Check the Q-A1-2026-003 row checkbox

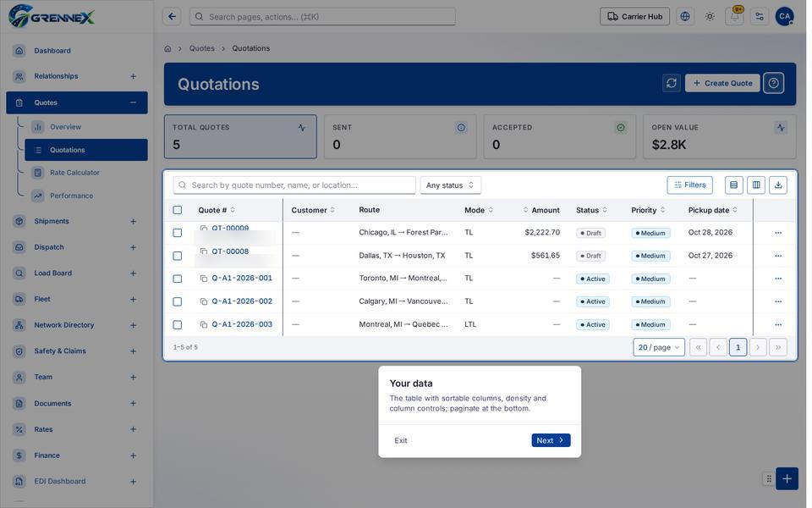tap(178, 324)
